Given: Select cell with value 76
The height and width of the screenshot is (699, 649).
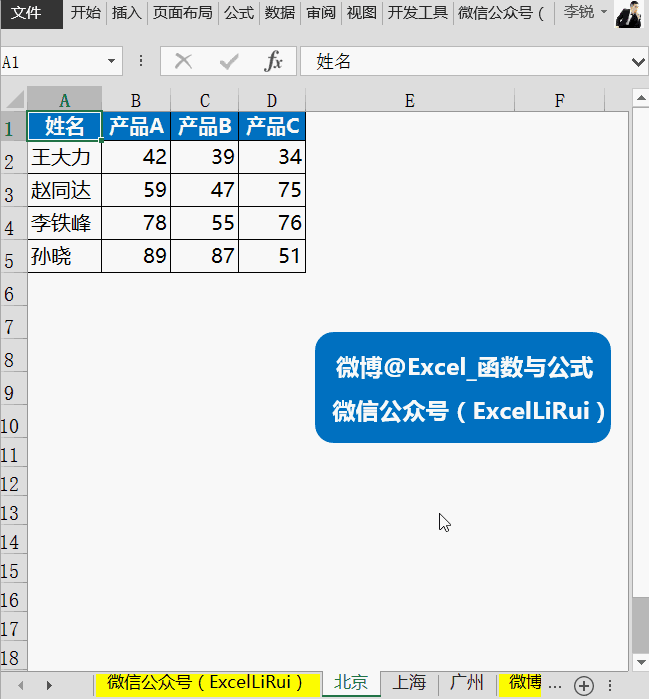Looking at the screenshot, I should point(272,223).
